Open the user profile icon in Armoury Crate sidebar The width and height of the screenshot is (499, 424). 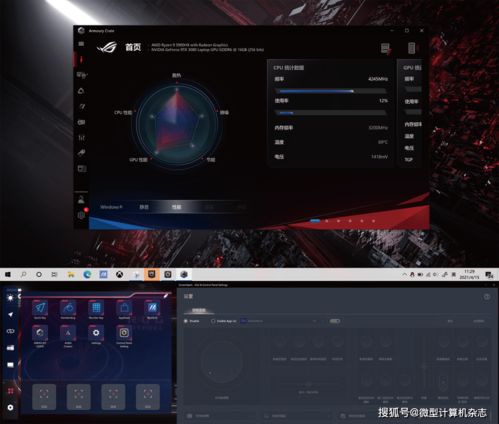click(x=81, y=200)
